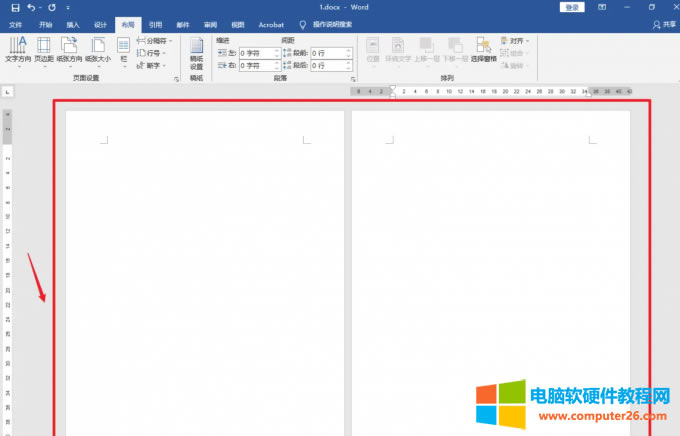Click the 登录 sign-in button
The height and width of the screenshot is (436, 680).
[572, 7]
